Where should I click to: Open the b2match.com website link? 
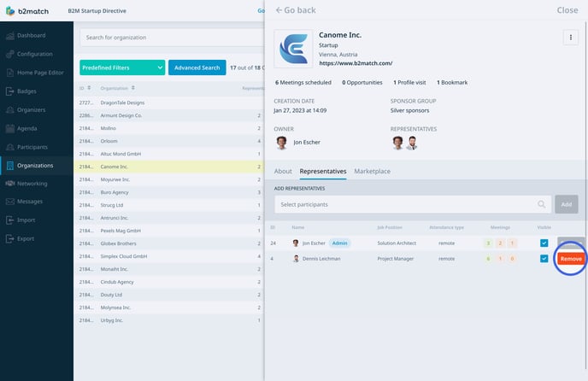pyautogui.click(x=356, y=63)
